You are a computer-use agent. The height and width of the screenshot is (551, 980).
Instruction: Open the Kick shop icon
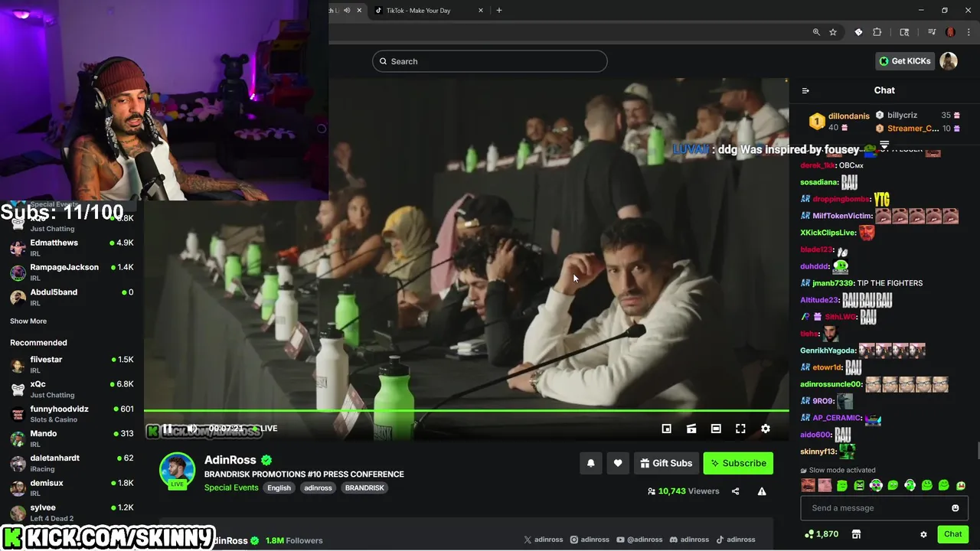[857, 534]
